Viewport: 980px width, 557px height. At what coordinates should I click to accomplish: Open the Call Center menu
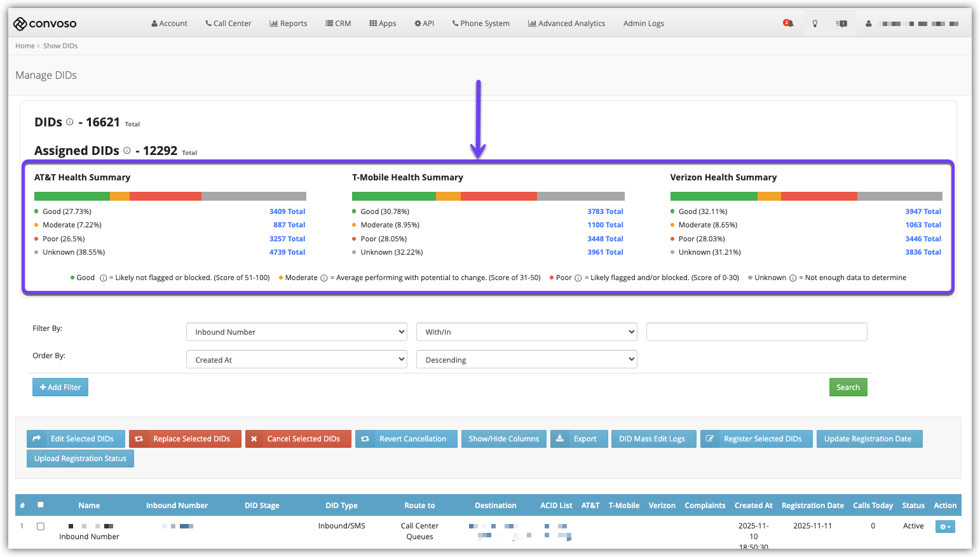(x=228, y=23)
